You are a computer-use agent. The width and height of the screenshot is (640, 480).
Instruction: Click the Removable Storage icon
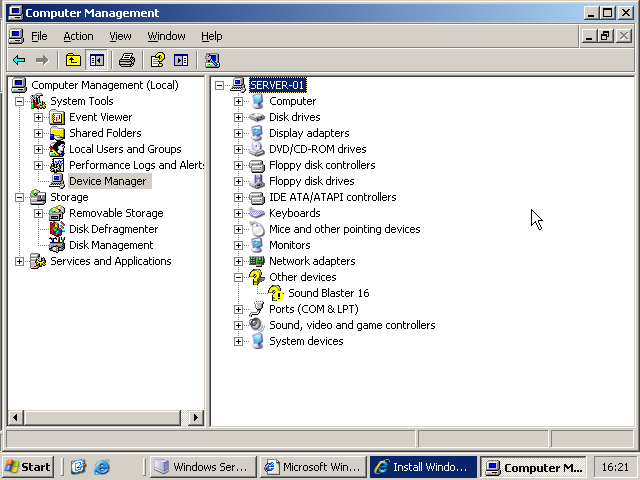(57, 213)
